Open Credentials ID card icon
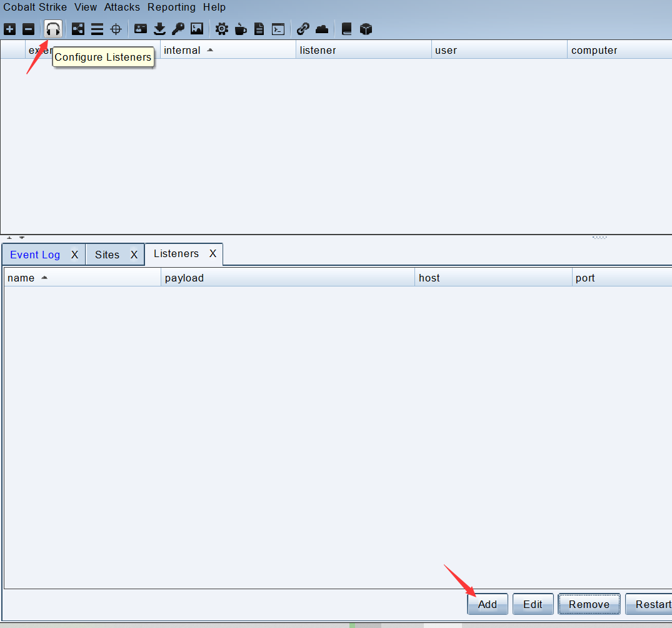 point(141,29)
